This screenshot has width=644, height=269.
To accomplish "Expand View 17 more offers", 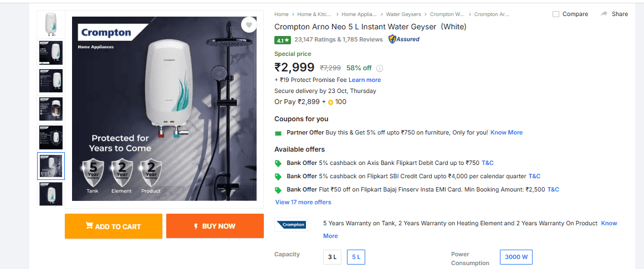I will click(303, 202).
